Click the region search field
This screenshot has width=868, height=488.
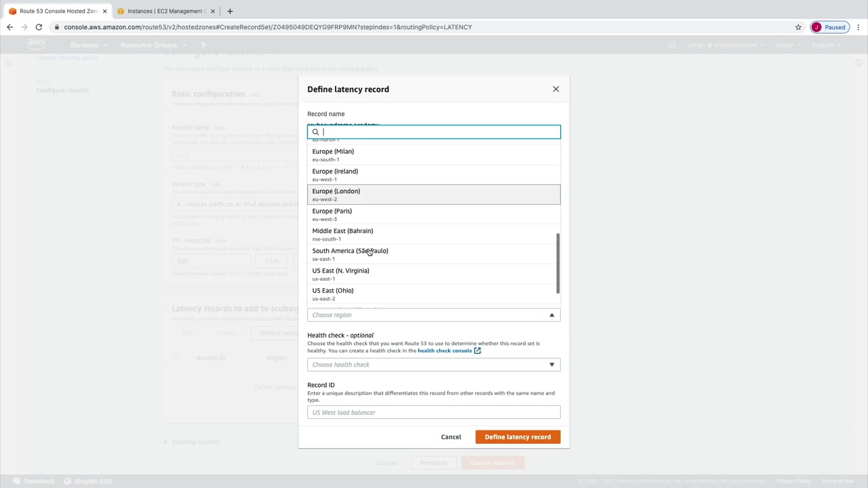coord(434,132)
